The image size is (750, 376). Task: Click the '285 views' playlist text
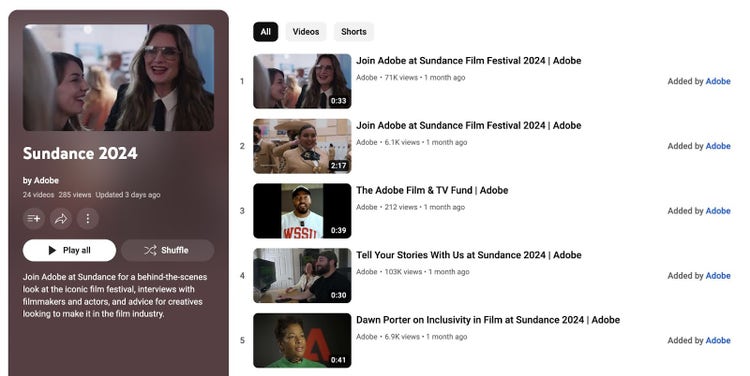coord(75,195)
